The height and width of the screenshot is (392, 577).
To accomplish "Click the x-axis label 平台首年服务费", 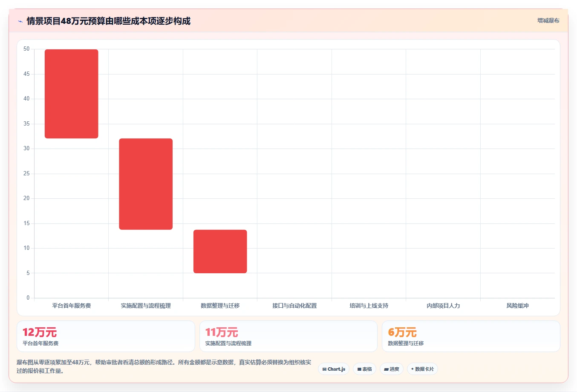I will (72, 306).
